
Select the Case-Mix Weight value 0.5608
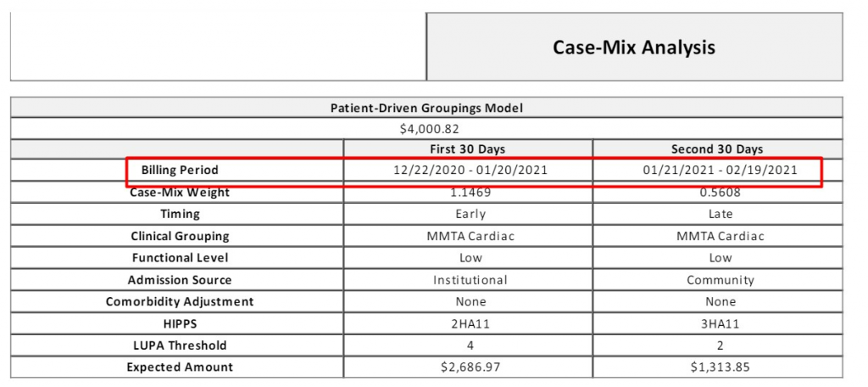pos(721,193)
